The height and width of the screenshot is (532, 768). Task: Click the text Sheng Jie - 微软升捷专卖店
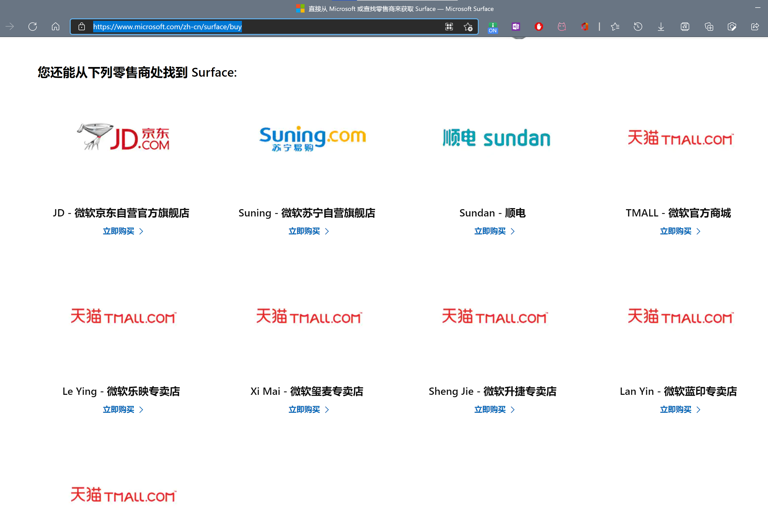[x=492, y=391]
